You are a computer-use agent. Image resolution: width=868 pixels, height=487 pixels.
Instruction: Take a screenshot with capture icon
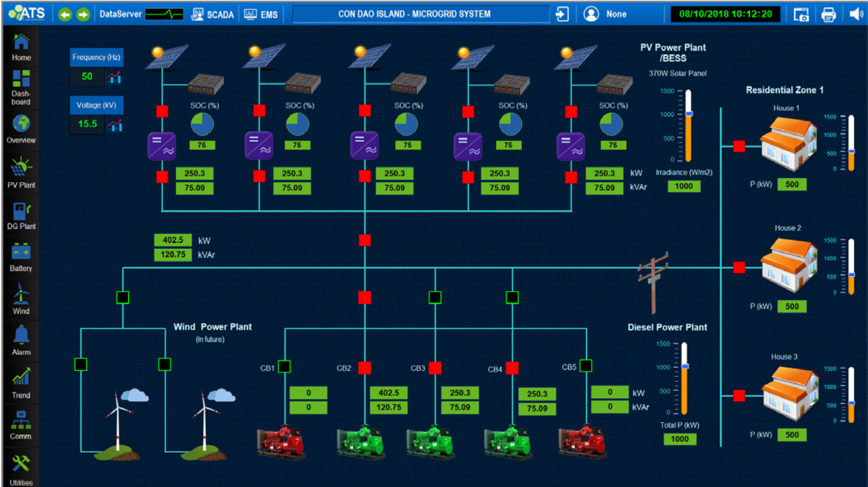point(801,14)
